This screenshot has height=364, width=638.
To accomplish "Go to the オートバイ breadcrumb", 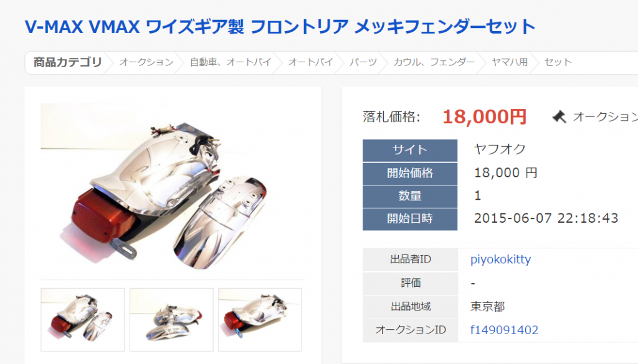I will pyautogui.click(x=310, y=62).
